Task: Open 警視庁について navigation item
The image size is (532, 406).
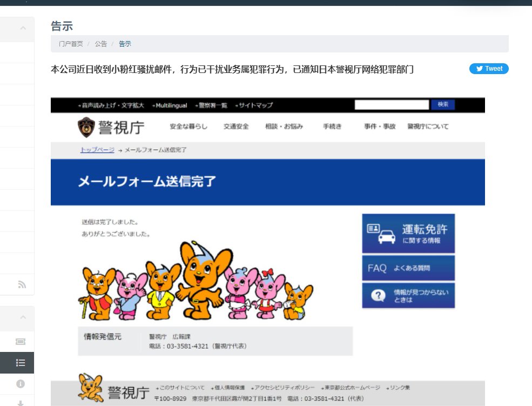Action: point(428,127)
